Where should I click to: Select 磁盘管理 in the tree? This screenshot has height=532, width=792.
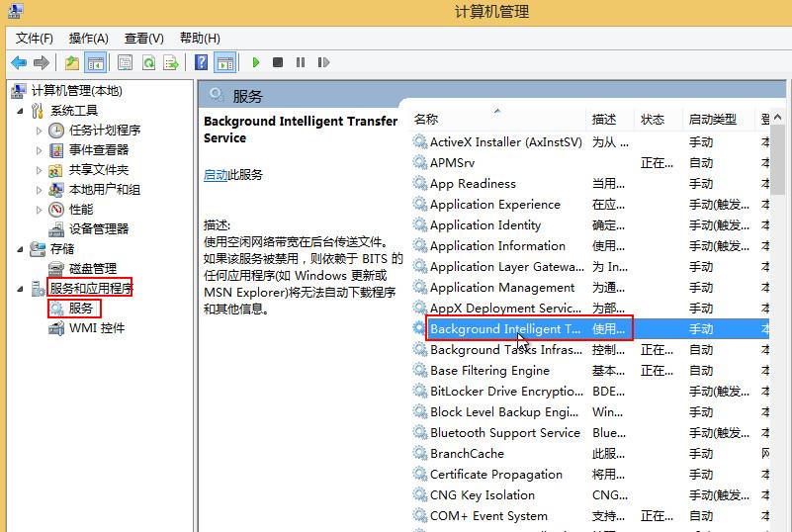tap(93, 268)
